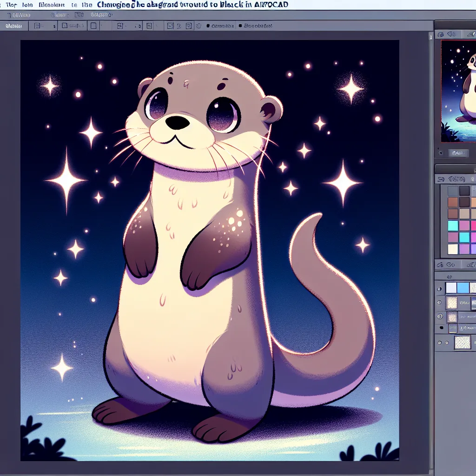Open the third menu bar item

pyautogui.click(x=52, y=5)
